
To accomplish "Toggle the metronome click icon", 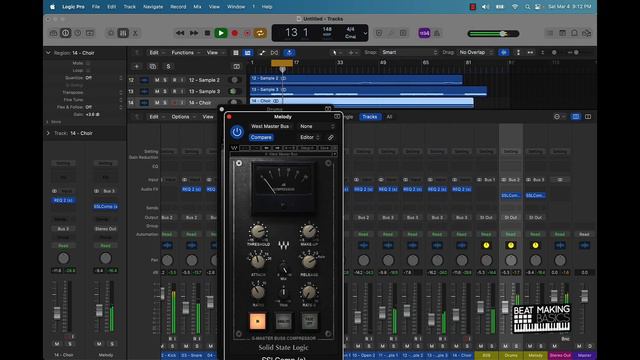I will [x=437, y=33].
